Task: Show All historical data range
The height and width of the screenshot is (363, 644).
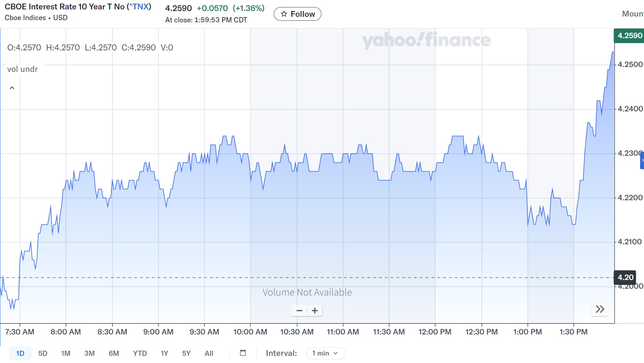Action: click(209, 353)
